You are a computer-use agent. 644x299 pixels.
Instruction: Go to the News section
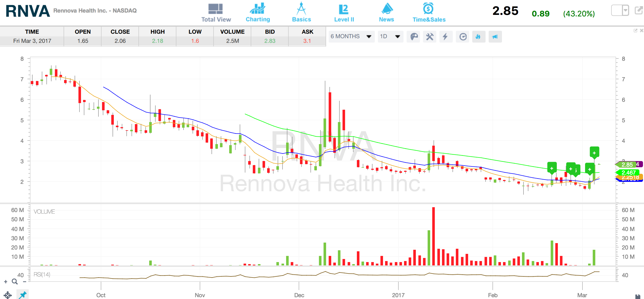[386, 13]
